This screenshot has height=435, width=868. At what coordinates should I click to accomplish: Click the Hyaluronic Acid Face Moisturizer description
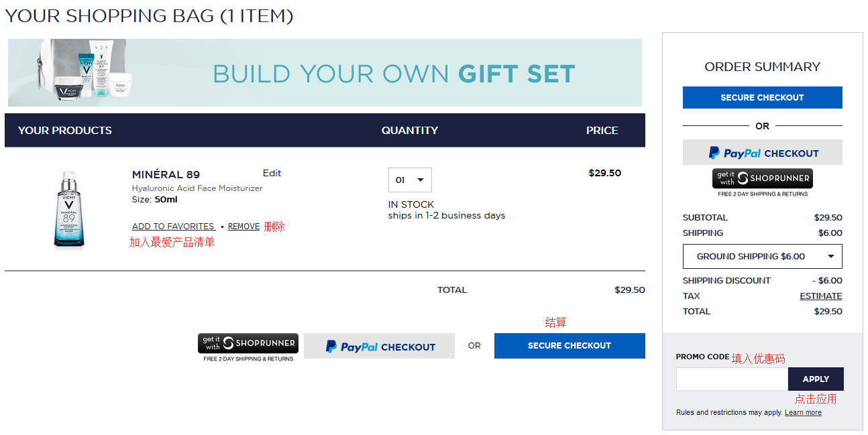(x=197, y=188)
